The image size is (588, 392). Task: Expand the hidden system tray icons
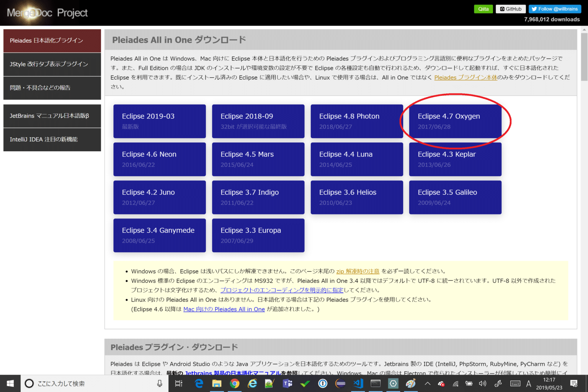tap(428, 384)
